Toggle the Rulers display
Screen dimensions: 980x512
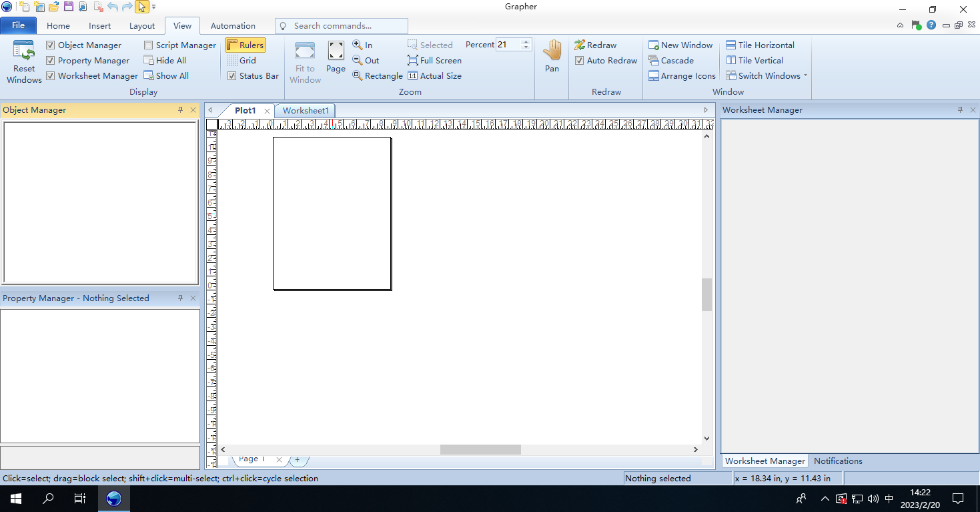tap(246, 45)
